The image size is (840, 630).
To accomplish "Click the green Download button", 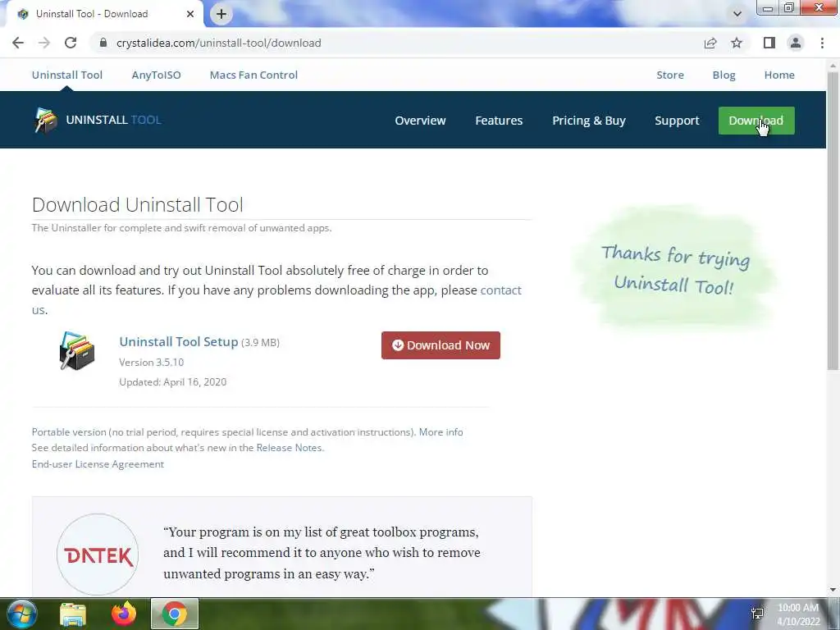I will 756,121.
